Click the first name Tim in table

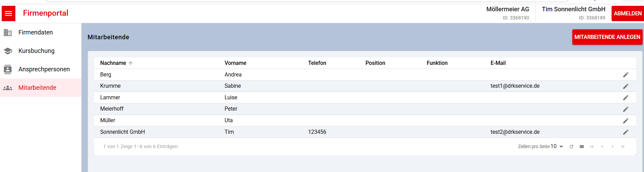point(229,132)
